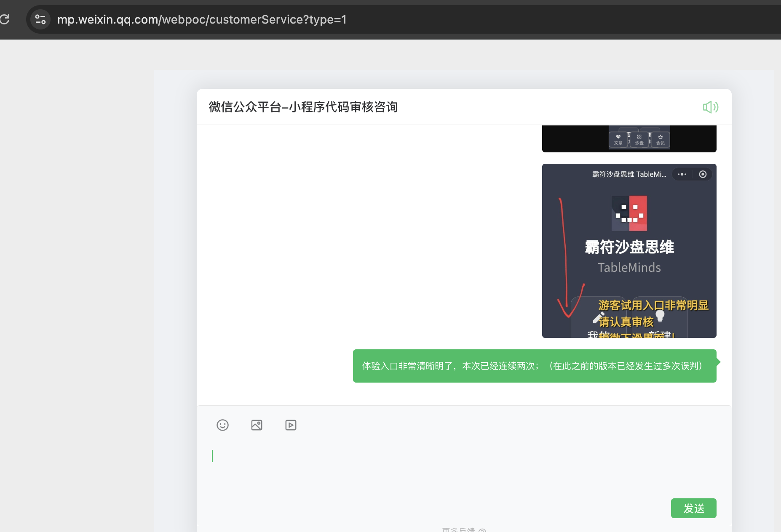This screenshot has width=781, height=532.
Task: Open the partially visible dark screenshot thumbnail
Action: coord(629,138)
